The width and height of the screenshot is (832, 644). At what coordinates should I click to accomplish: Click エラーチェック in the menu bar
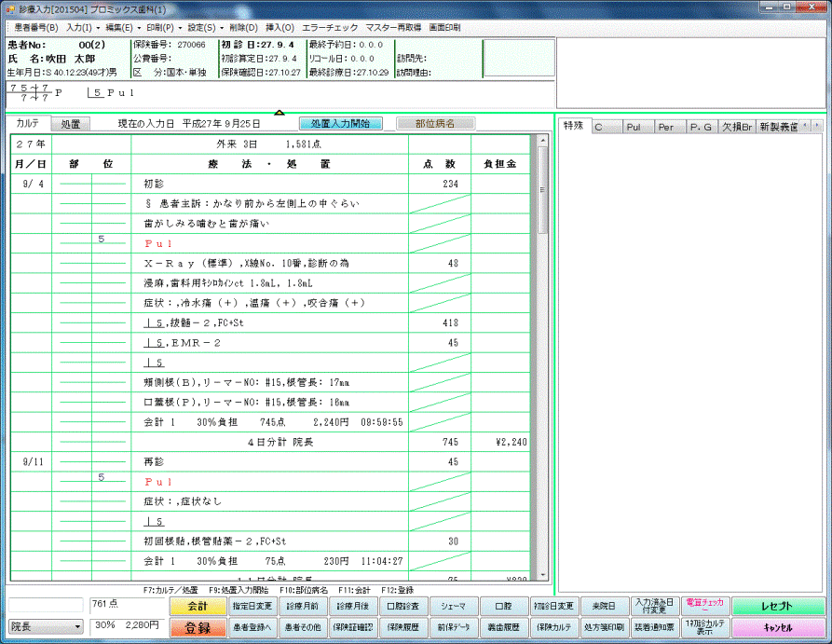click(330, 28)
